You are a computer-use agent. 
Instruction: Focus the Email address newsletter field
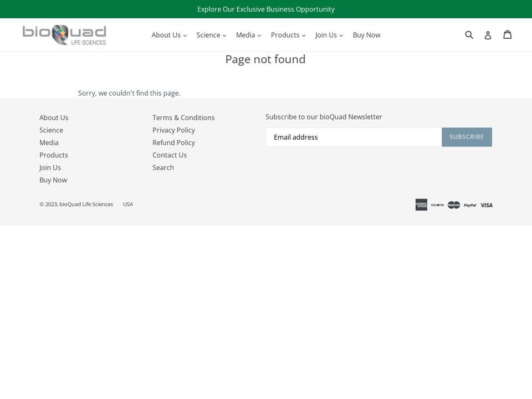tap(354, 137)
